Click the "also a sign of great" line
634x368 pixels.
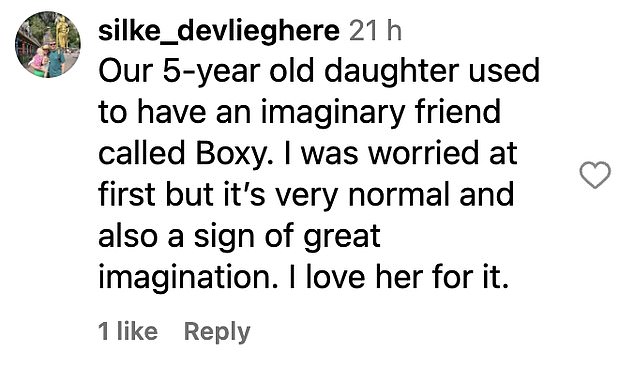pos(239,237)
